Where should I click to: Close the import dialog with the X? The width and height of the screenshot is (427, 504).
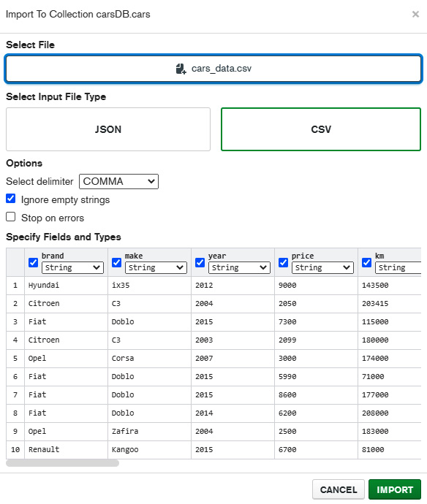tap(415, 14)
